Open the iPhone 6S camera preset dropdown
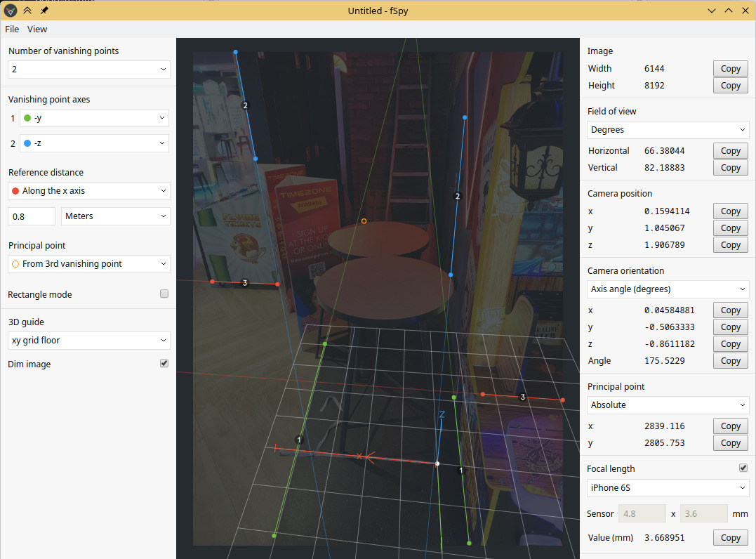 tap(668, 488)
